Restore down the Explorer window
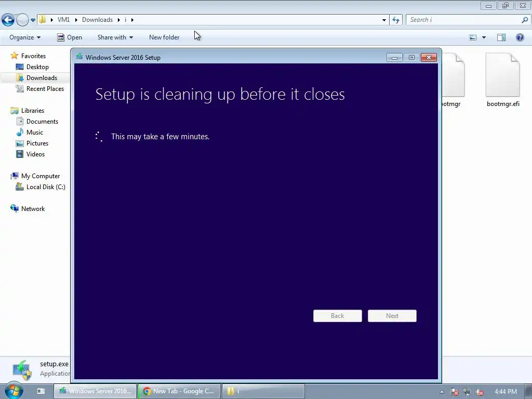 [506, 5]
